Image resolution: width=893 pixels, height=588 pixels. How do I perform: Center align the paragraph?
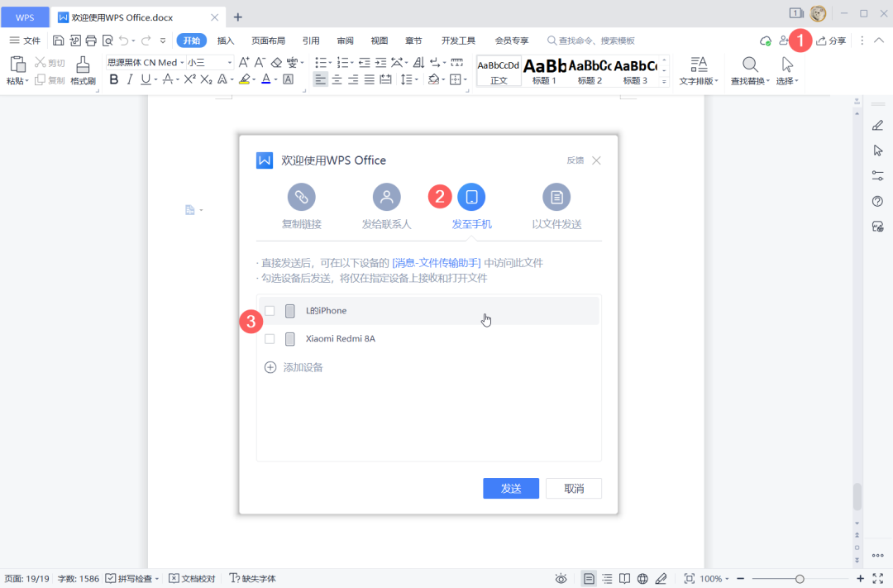[337, 79]
